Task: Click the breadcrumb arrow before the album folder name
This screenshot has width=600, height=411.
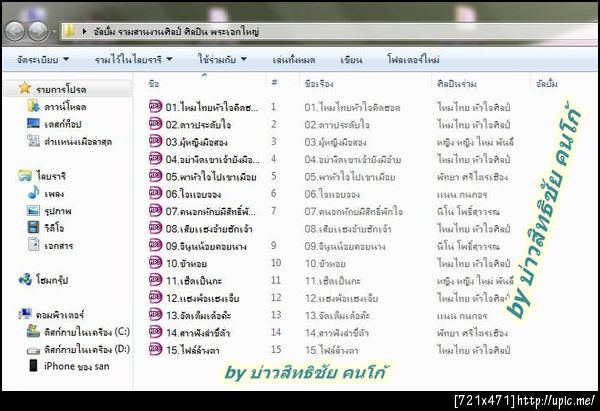Action: point(84,31)
